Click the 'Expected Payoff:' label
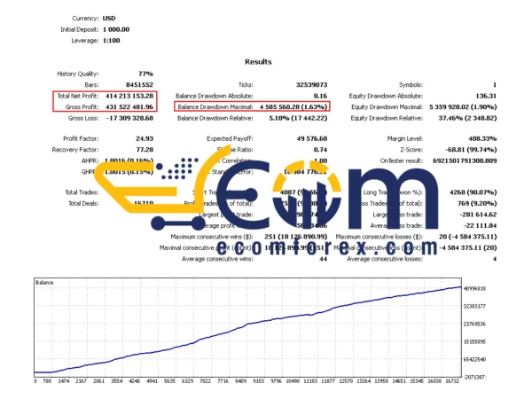 point(230,139)
